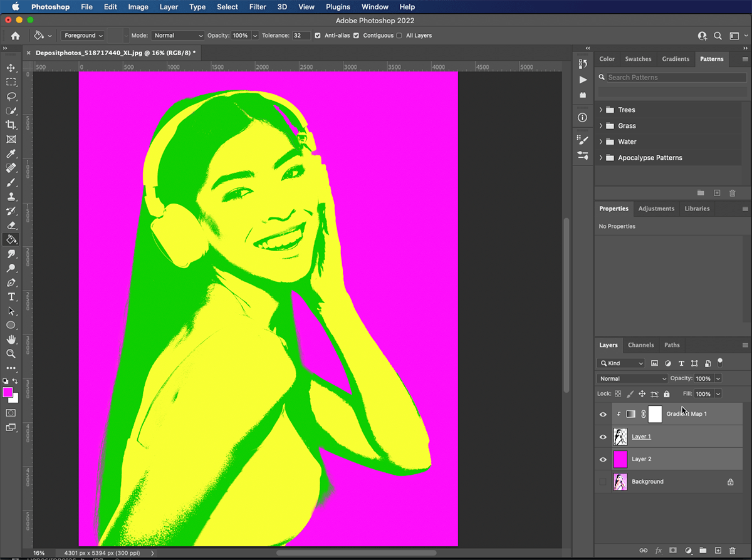Select the Move tool
Screen dimensions: 752x560
pos(11,68)
